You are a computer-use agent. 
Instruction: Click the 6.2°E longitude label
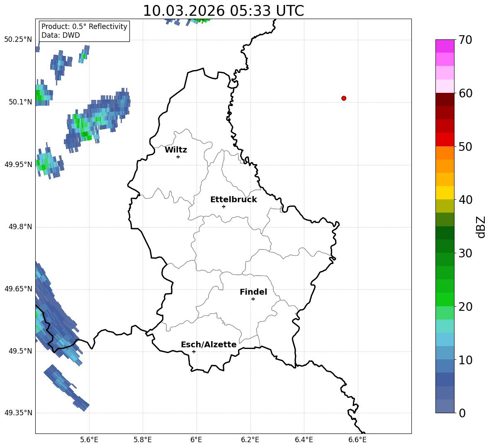pos(250,440)
